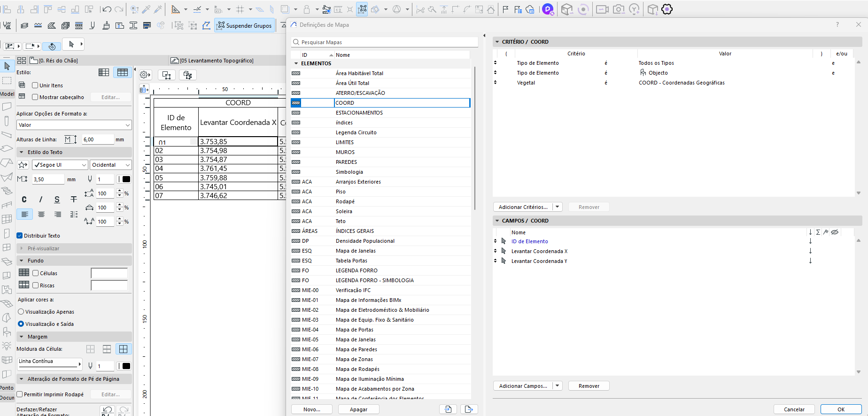The width and height of the screenshot is (868, 416).
Task: Select the no-border cell frame icon
Action: point(90,349)
